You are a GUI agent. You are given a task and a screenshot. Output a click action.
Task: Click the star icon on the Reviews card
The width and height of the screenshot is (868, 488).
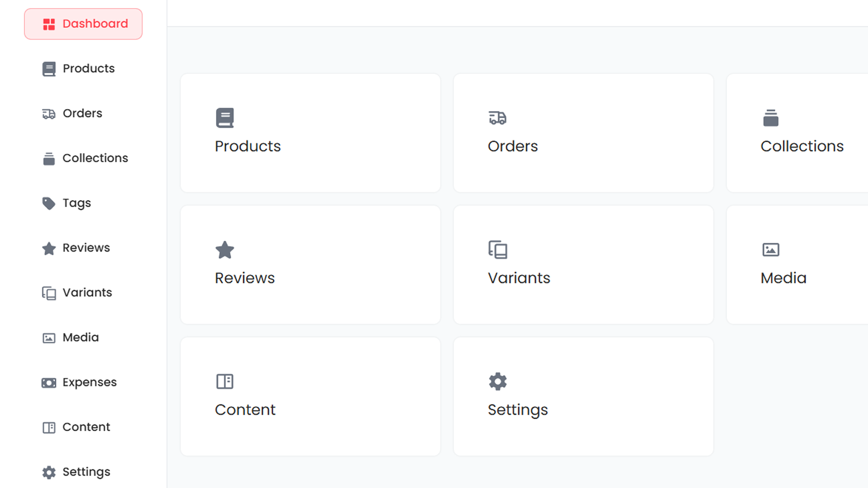coord(225,250)
